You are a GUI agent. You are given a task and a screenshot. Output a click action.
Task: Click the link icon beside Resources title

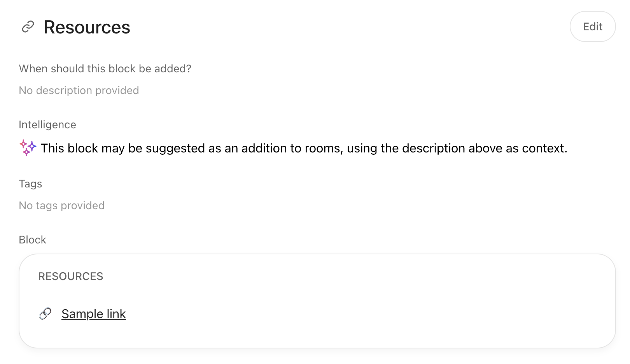(28, 27)
